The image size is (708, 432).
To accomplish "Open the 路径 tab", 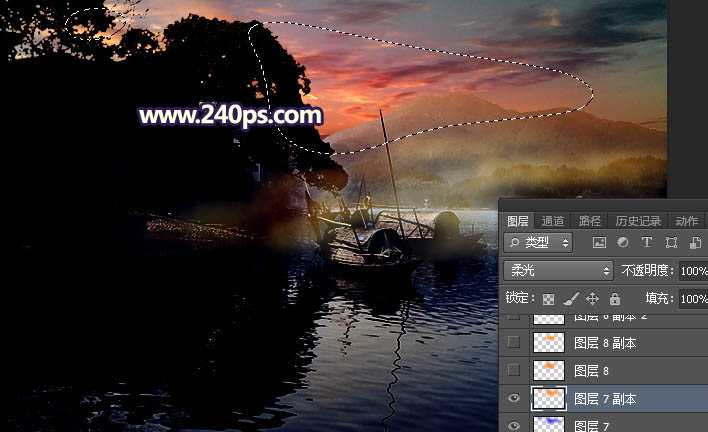I will pos(590,221).
